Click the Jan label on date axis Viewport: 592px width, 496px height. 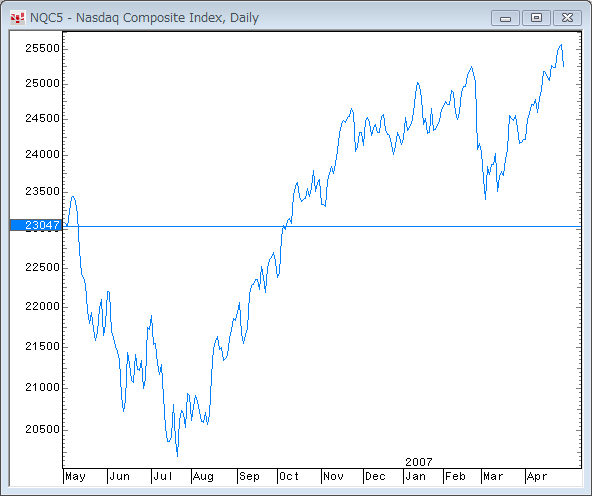[x=415, y=477]
